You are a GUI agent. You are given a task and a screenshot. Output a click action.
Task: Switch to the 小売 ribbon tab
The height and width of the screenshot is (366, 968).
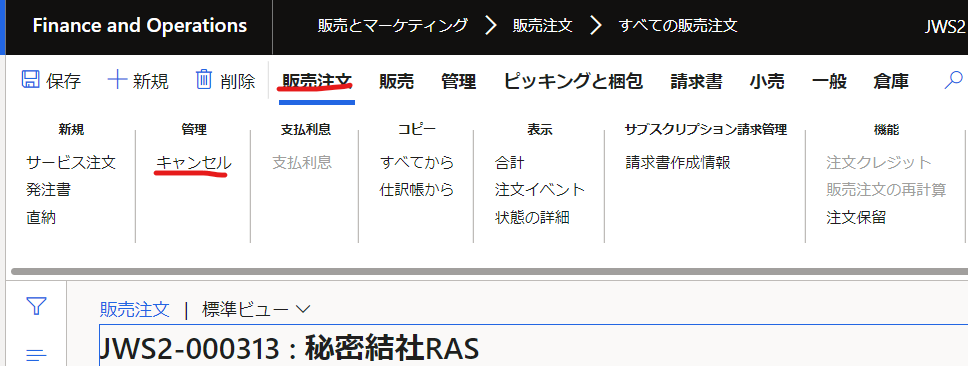767,81
